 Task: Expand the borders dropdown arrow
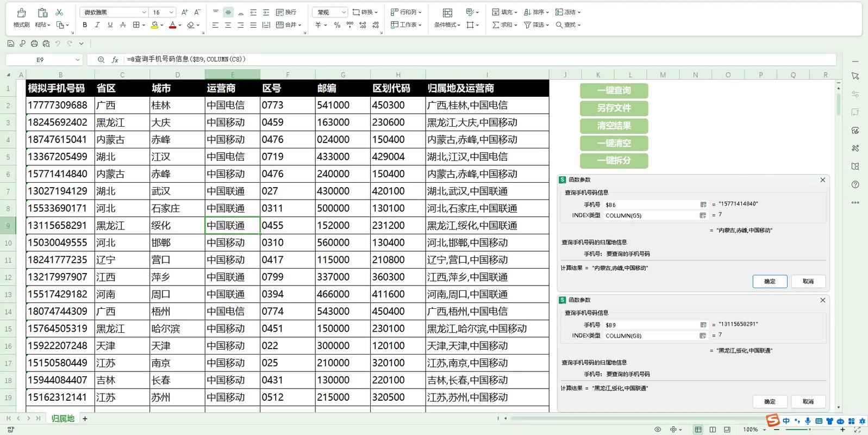[x=143, y=25]
